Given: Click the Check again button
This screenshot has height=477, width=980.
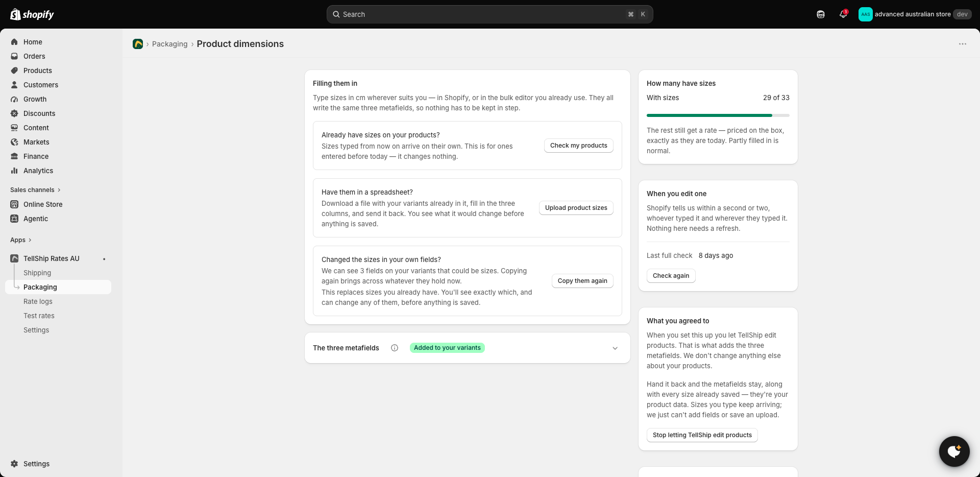Looking at the screenshot, I should point(671,276).
